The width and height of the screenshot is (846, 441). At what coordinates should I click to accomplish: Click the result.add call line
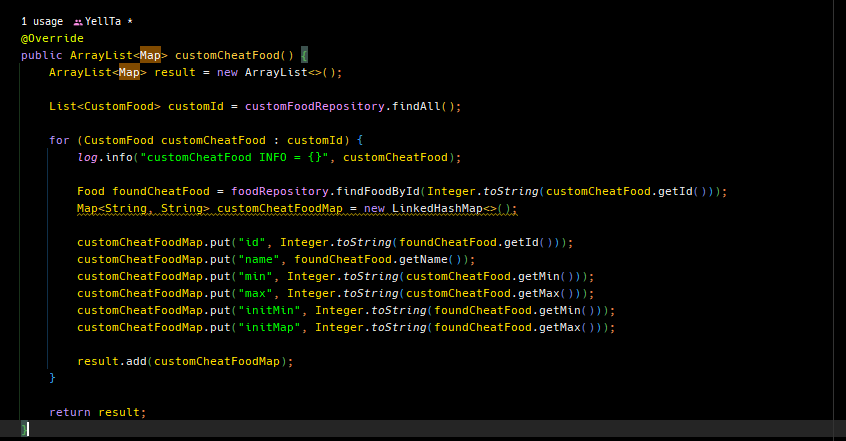(x=185, y=361)
